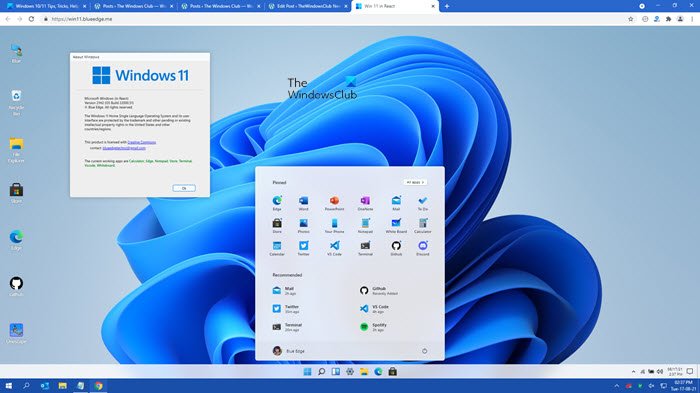Open the Edge desktop shortcut
Image resolution: width=700 pixels, height=393 pixels.
17,240
